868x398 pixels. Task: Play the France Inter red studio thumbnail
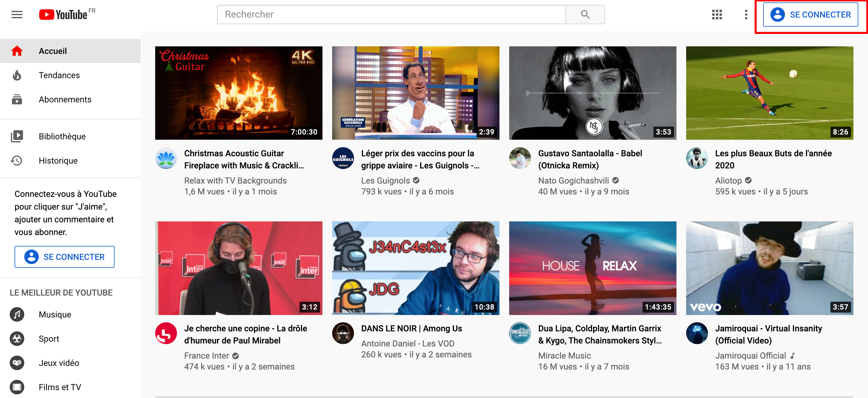pyautogui.click(x=239, y=268)
